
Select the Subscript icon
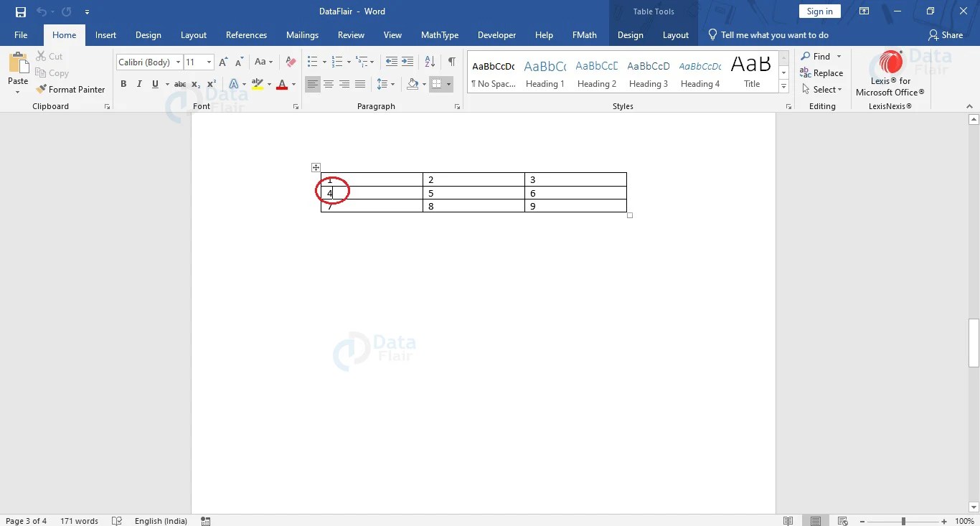[x=194, y=85]
